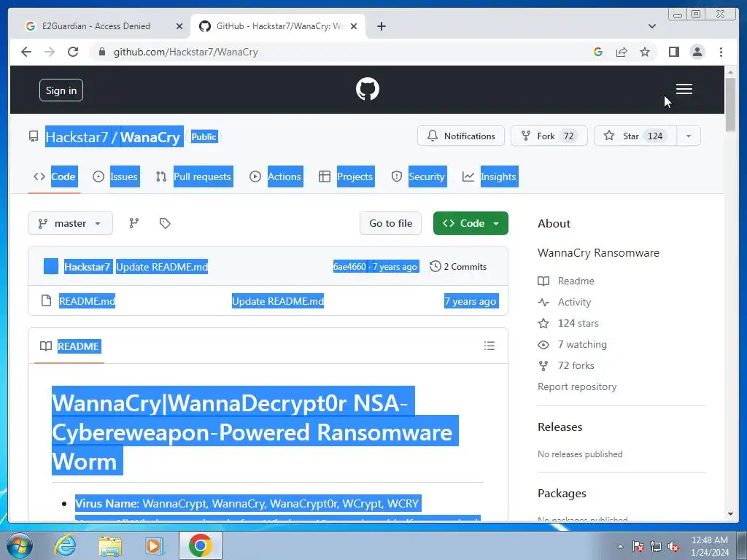Open the Security tab
747x560 pixels.
[x=418, y=176]
